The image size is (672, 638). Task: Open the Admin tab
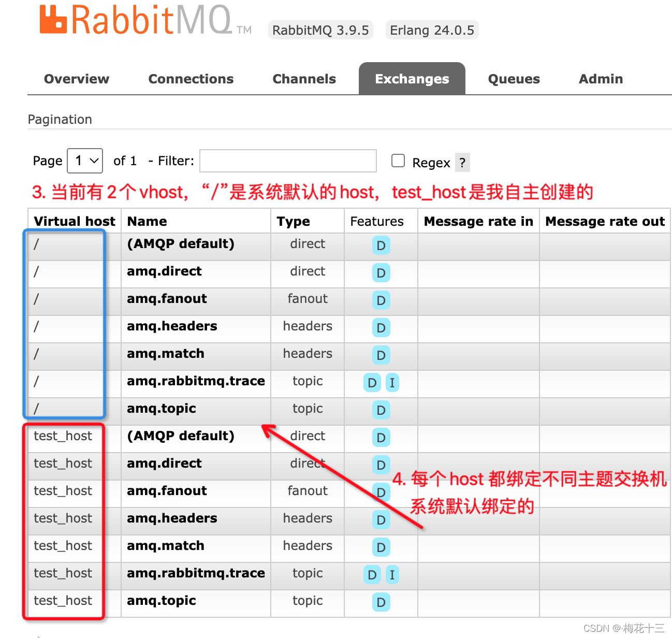pos(600,79)
